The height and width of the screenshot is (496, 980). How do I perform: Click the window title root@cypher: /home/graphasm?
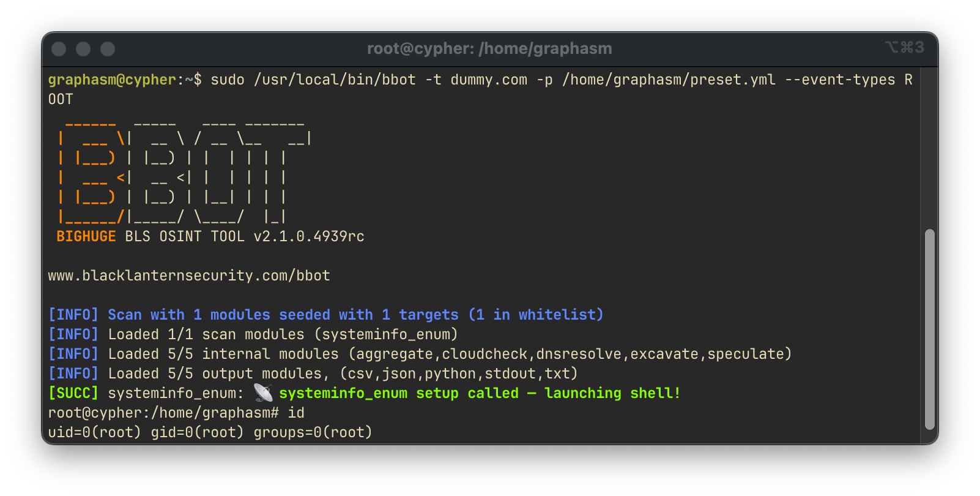489,48
